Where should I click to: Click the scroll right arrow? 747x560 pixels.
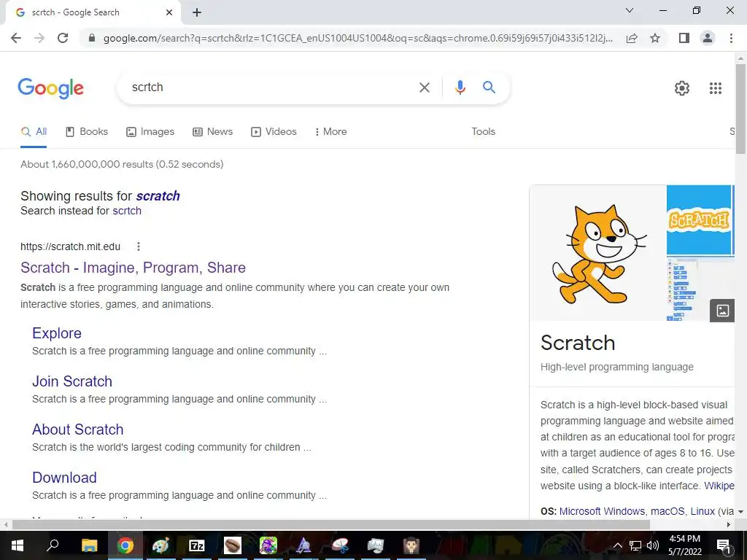coord(729,525)
